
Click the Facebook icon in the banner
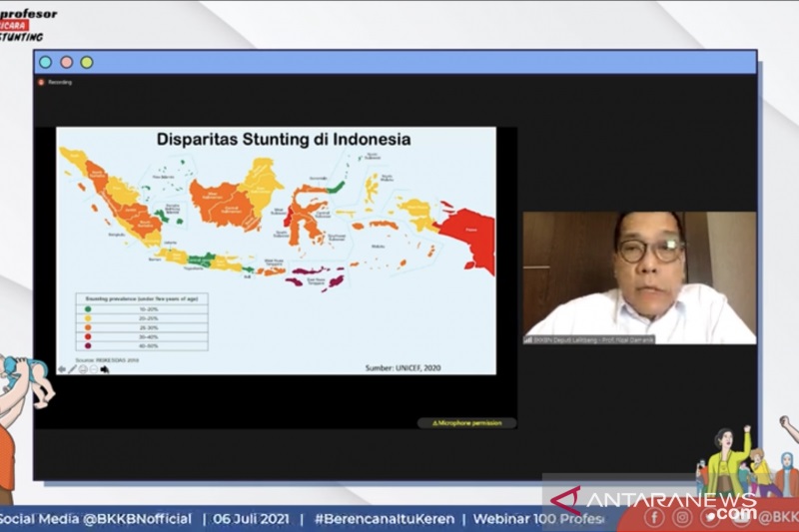[653, 517]
